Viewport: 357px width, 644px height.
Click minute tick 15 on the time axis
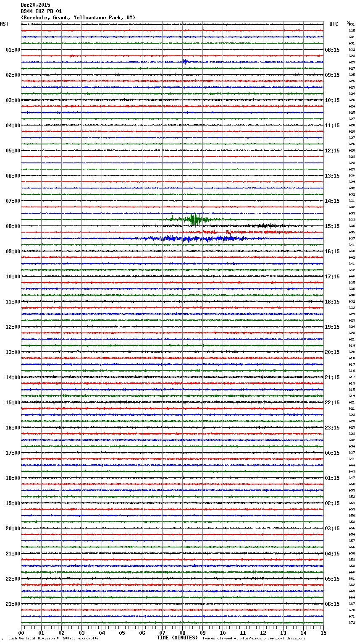pos(323,633)
